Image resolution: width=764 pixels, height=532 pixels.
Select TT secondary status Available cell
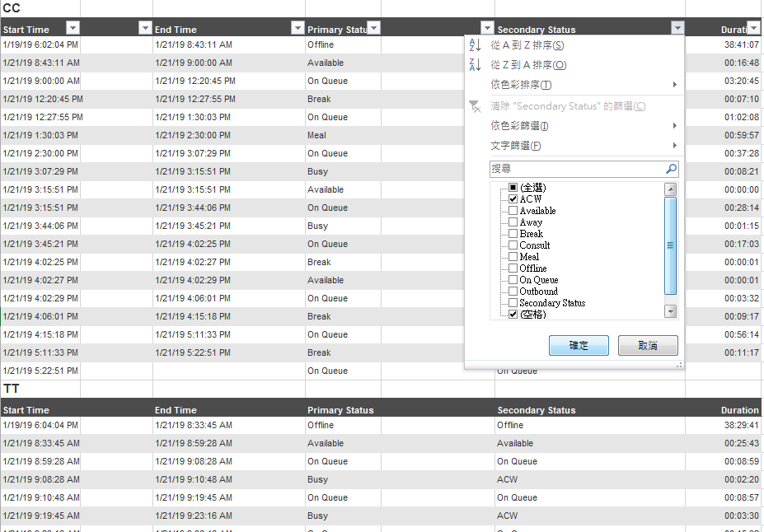click(589, 443)
